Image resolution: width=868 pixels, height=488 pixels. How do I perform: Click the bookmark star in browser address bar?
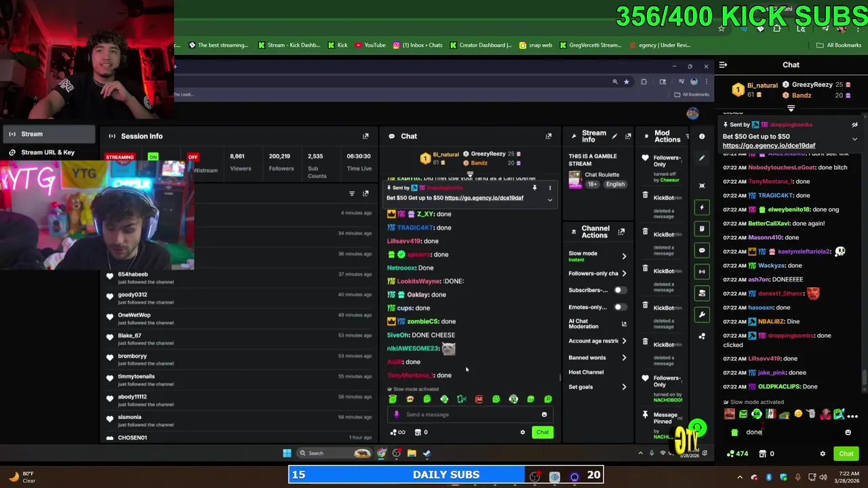[626, 82]
